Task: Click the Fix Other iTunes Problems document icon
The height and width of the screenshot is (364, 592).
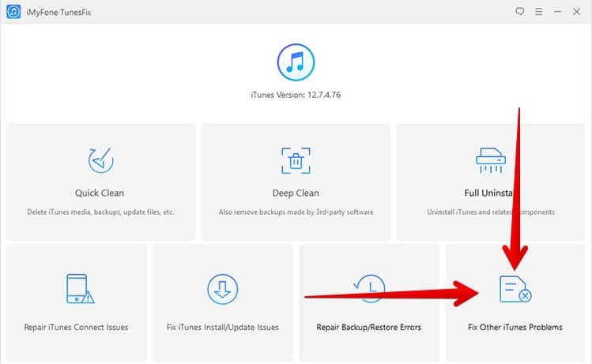Action: [515, 289]
